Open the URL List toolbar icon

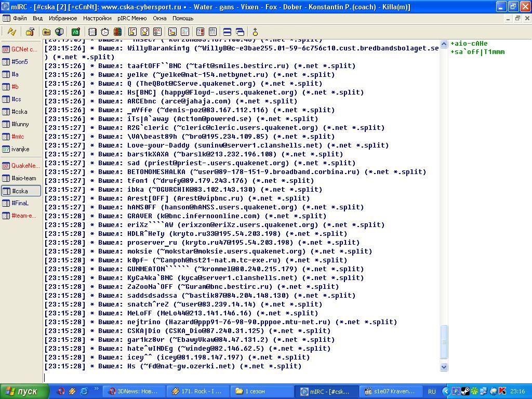coord(212,32)
